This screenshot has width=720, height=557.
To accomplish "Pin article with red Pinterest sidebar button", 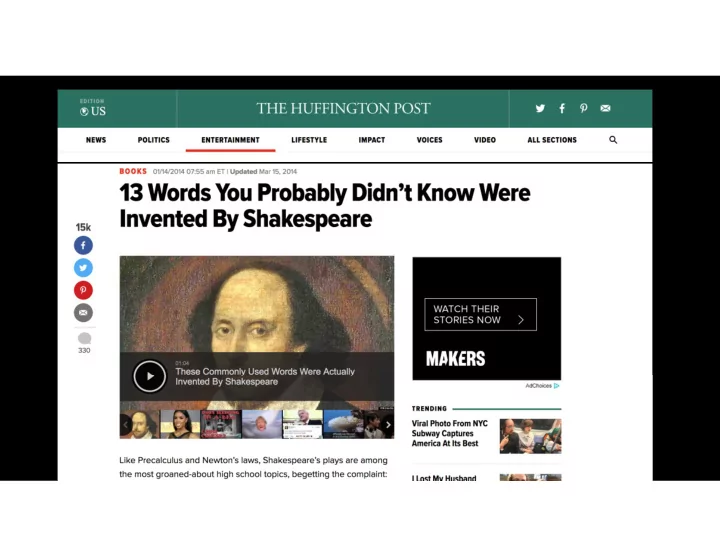I will 83,290.
